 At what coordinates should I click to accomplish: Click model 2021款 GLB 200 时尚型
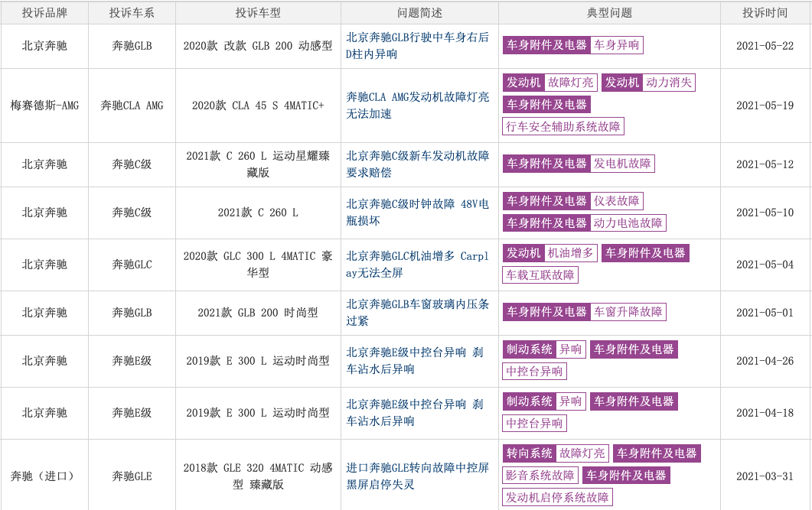coord(258,313)
